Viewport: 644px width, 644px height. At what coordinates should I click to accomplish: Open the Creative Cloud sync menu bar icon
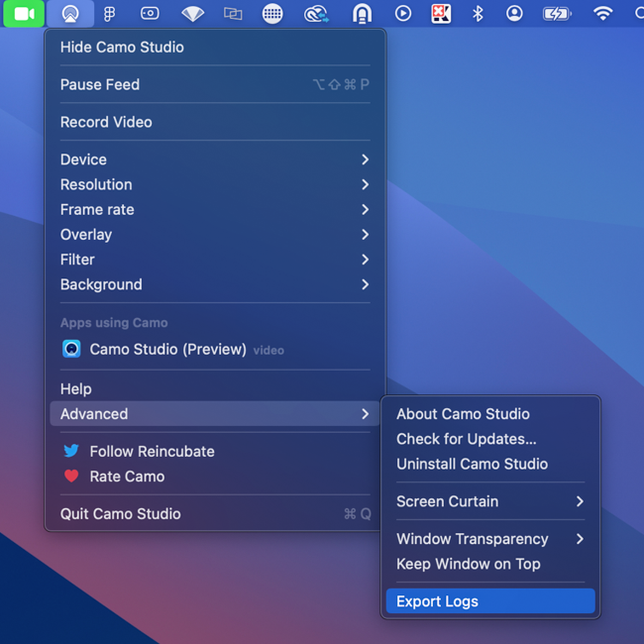pyautogui.click(x=316, y=14)
